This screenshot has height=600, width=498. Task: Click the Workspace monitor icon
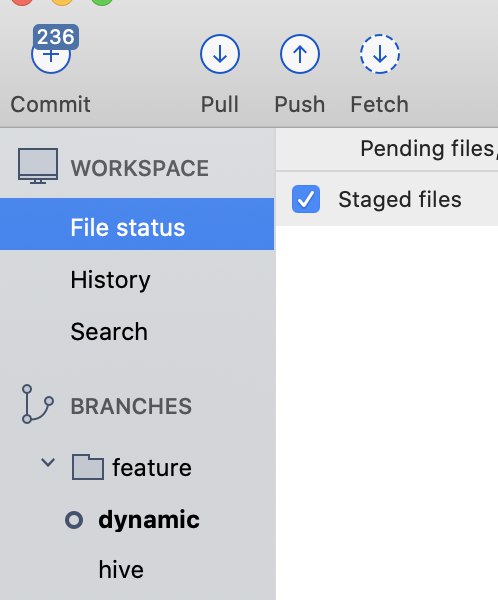pos(38,166)
